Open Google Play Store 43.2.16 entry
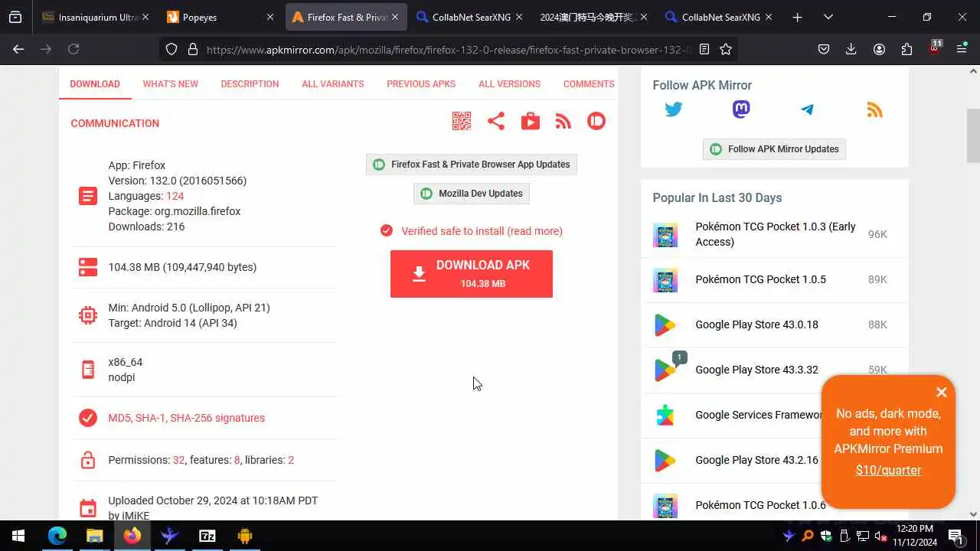Viewport: 980px width, 551px height. (x=756, y=460)
